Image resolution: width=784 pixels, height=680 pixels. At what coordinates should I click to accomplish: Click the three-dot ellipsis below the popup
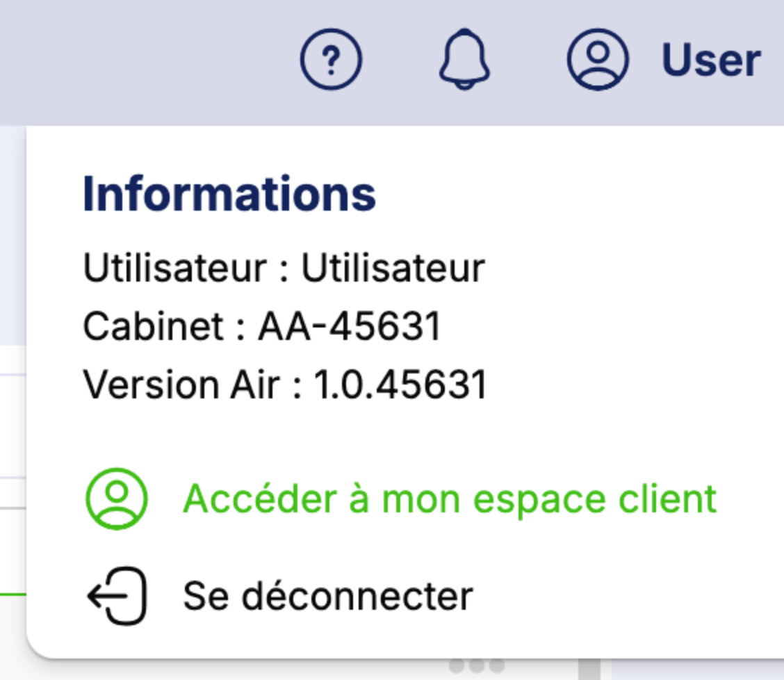476,666
